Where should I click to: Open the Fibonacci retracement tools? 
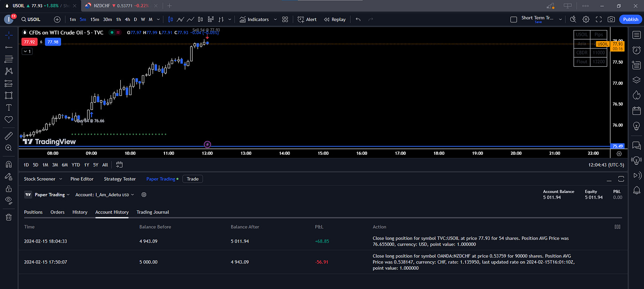pos(8,59)
